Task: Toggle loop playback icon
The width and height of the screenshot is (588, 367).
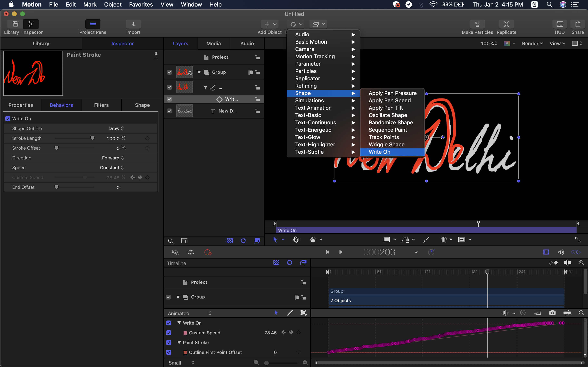Action: coord(191,252)
